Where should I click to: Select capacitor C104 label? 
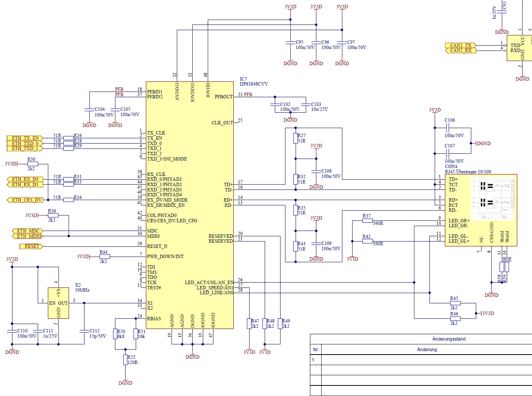[x=100, y=109]
